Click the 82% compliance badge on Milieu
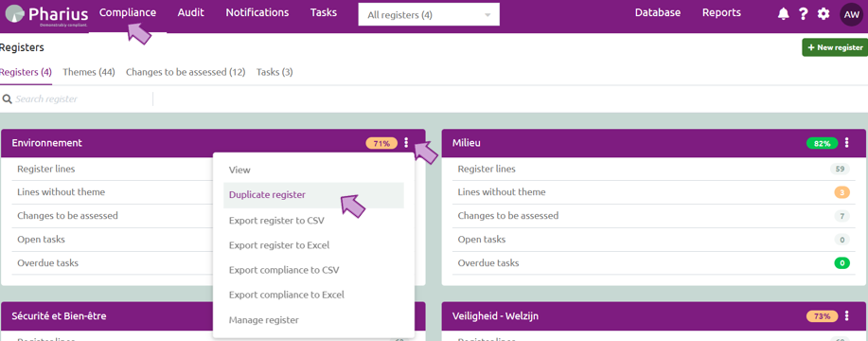 click(x=822, y=143)
